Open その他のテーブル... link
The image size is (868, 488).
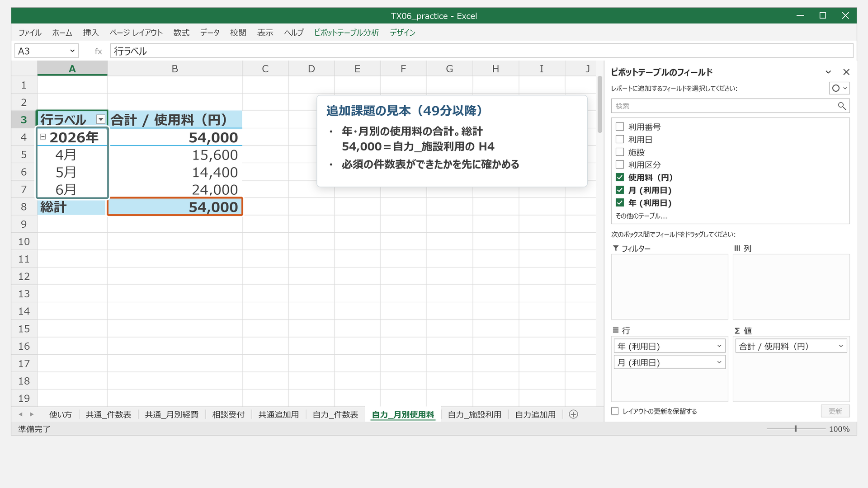(x=641, y=216)
